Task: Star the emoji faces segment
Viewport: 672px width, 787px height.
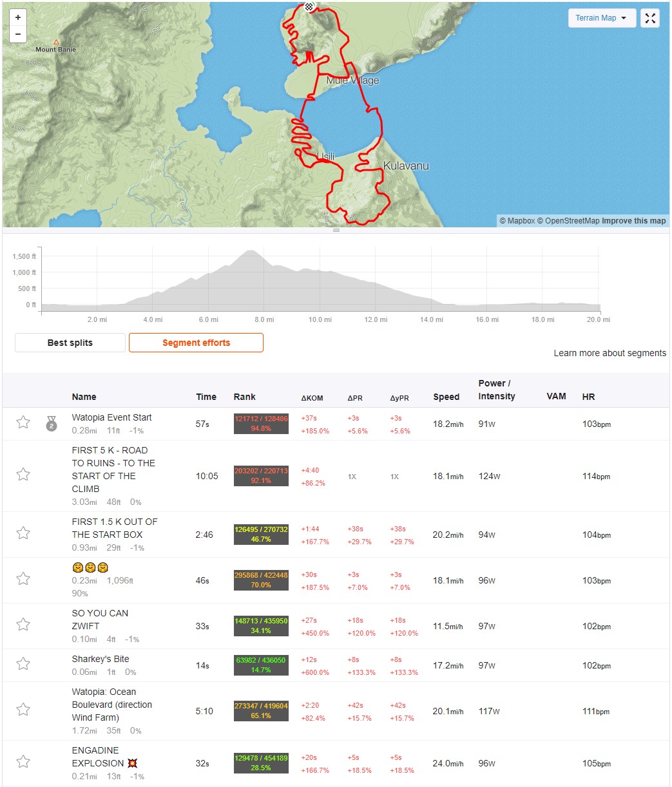Action: point(23,579)
